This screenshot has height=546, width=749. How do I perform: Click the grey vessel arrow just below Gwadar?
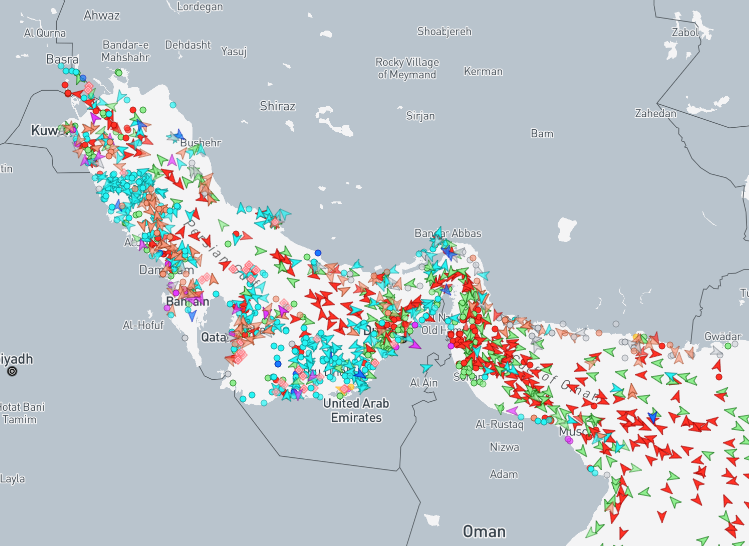[x=716, y=352]
